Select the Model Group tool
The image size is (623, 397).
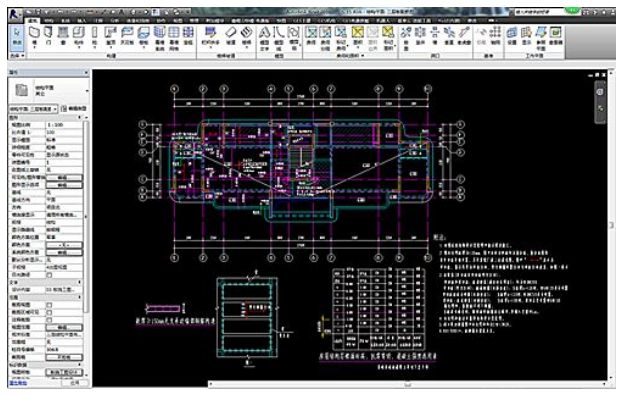[x=294, y=38]
